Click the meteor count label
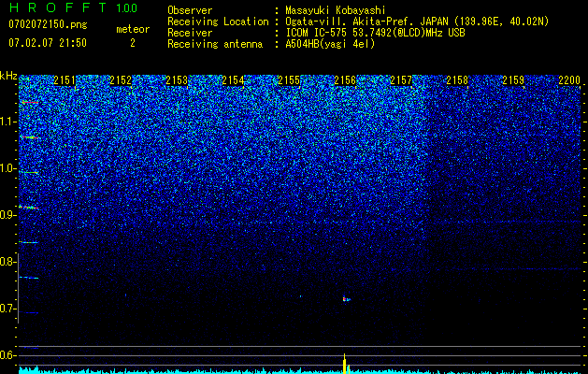The width and height of the screenshot is (588, 374). [133, 29]
